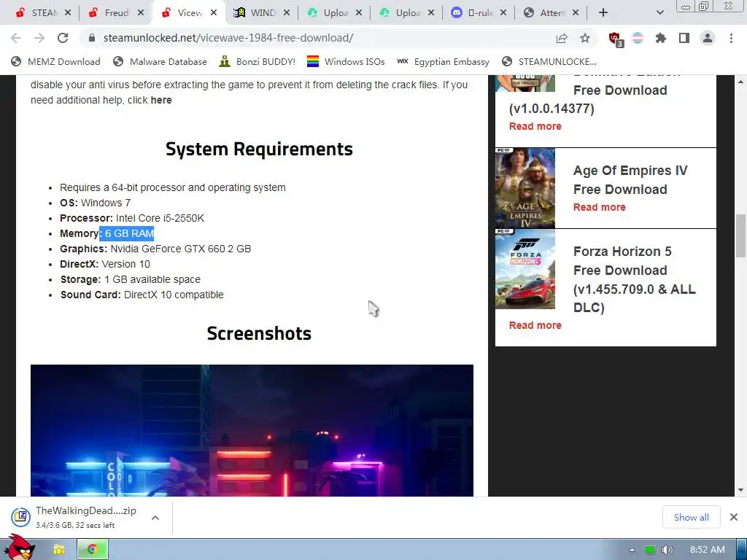
Task: Click the Chrome taskbar button
Action: 93,550
